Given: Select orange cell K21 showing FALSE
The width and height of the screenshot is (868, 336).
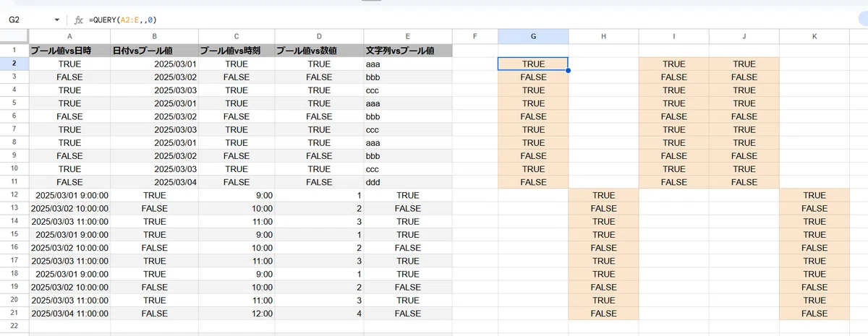Looking at the screenshot, I should click(814, 314).
